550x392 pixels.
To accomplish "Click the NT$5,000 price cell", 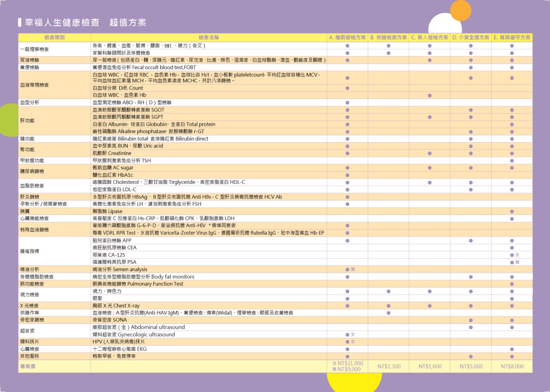I will tap(471, 367).
